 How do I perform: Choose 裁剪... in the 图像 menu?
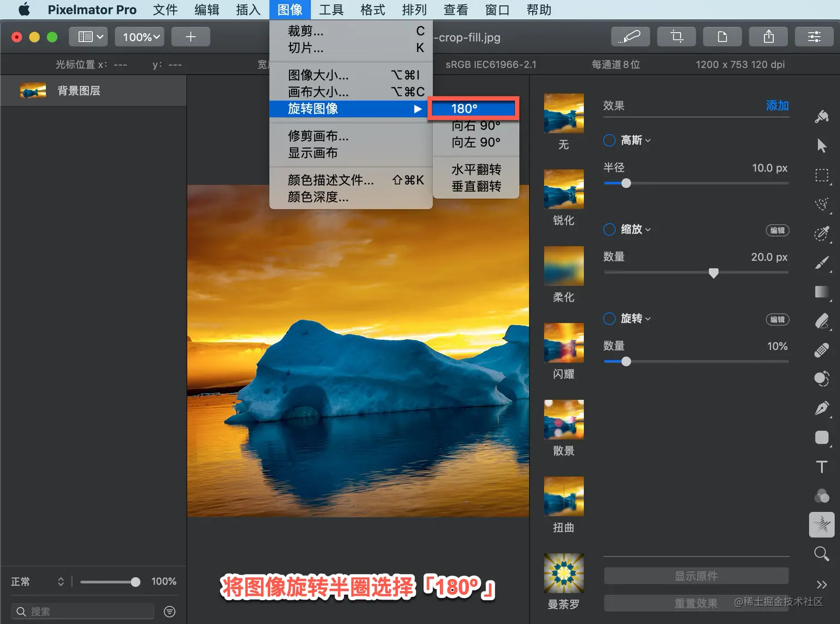(x=351, y=31)
